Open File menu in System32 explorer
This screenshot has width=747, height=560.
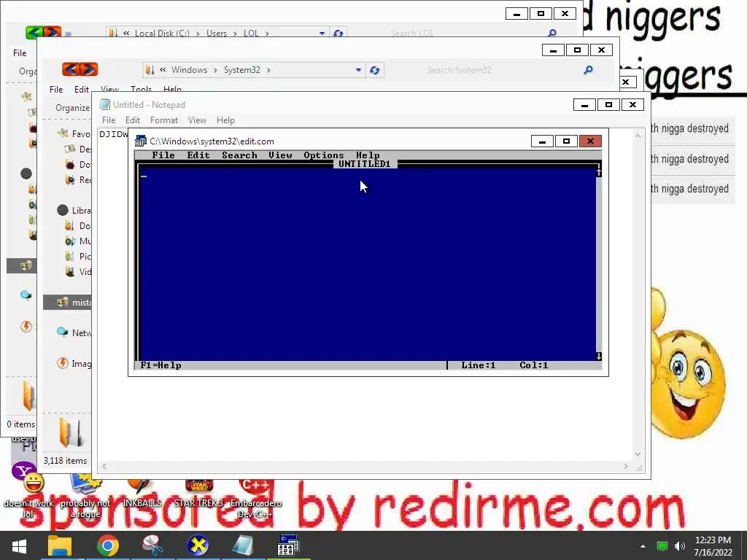coord(56,90)
